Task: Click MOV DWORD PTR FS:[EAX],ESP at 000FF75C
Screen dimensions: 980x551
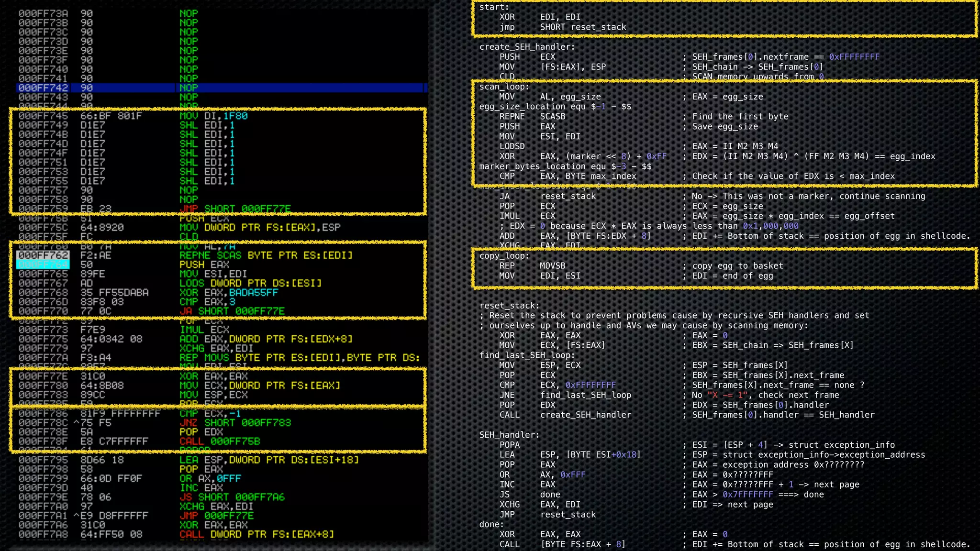Action: click(x=179, y=227)
